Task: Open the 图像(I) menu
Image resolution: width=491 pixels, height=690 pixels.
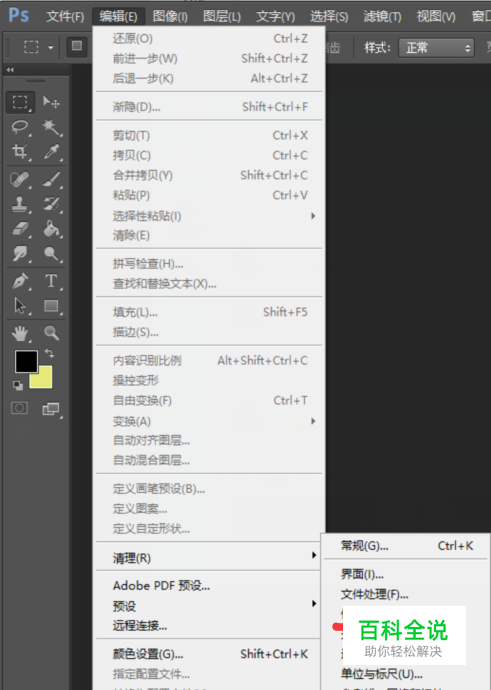Action: pos(170,17)
